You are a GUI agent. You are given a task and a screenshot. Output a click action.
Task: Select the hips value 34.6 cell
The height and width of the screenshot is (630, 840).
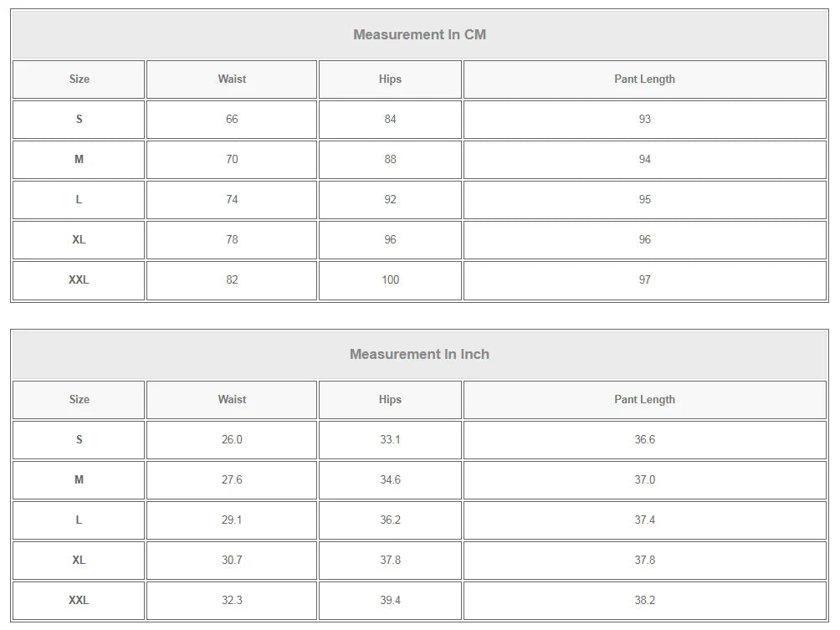pos(390,479)
